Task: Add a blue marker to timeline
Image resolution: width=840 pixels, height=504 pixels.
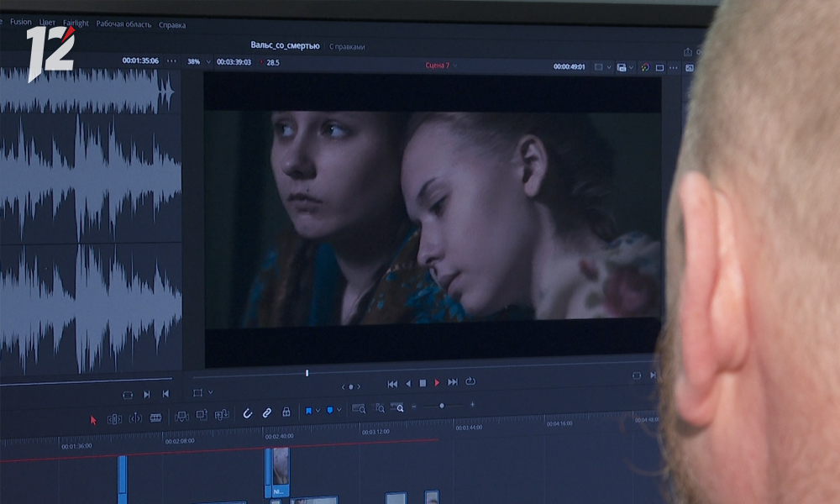Action: (x=330, y=410)
